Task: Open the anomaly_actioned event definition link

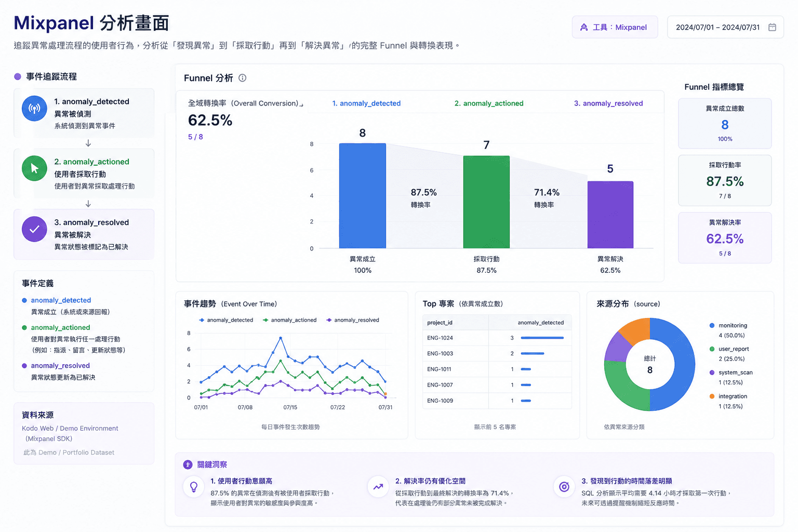Action: 60,327
